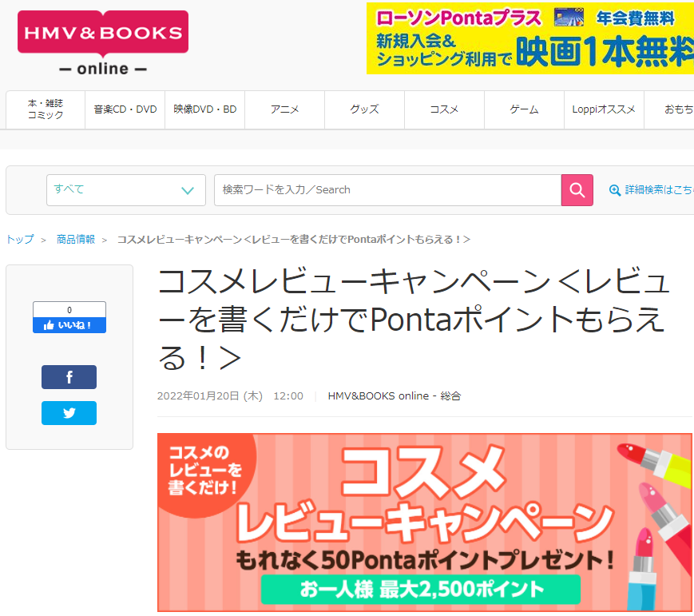694x616 pixels.
Task: Open the おもちゃ menu item
Action: tap(669, 109)
